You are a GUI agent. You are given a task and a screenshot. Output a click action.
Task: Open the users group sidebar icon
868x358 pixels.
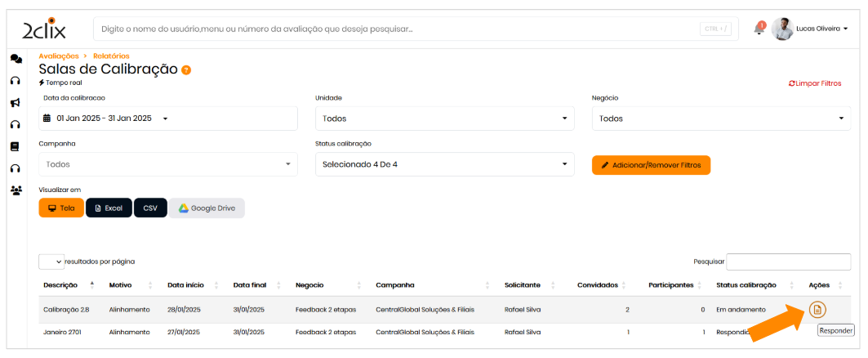coord(16,190)
